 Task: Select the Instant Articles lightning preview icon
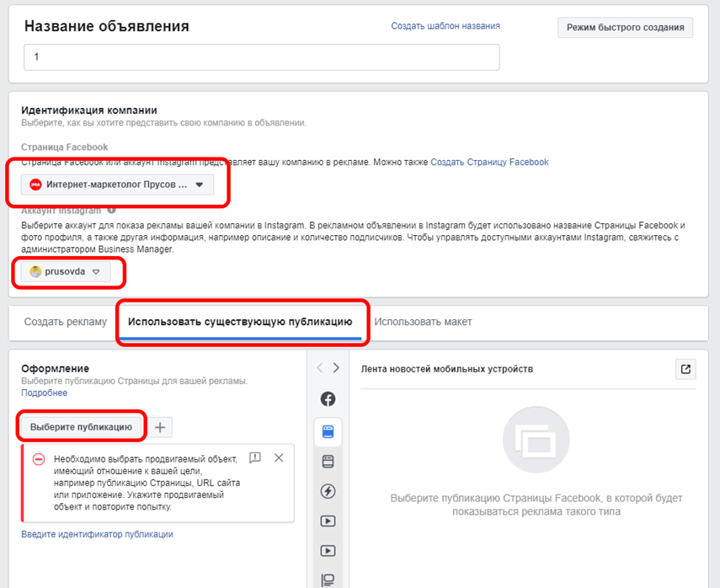(x=328, y=491)
